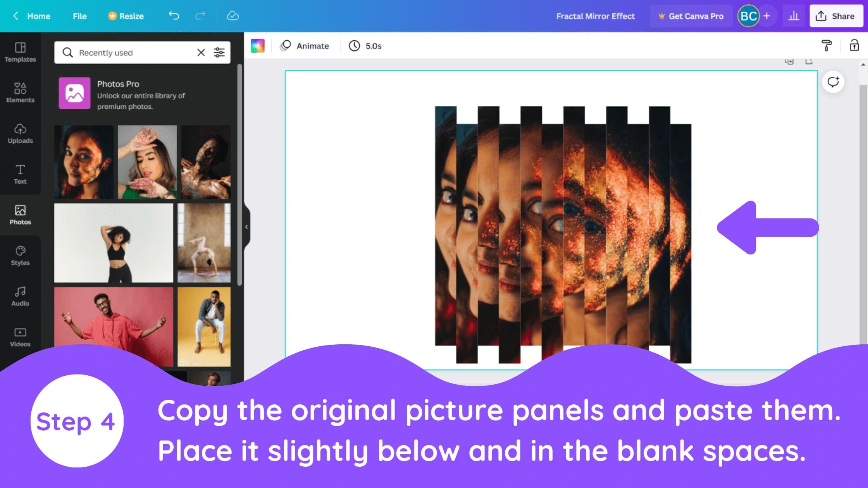Image resolution: width=868 pixels, height=488 pixels.
Task: Open the Templates panel
Action: click(x=20, y=52)
